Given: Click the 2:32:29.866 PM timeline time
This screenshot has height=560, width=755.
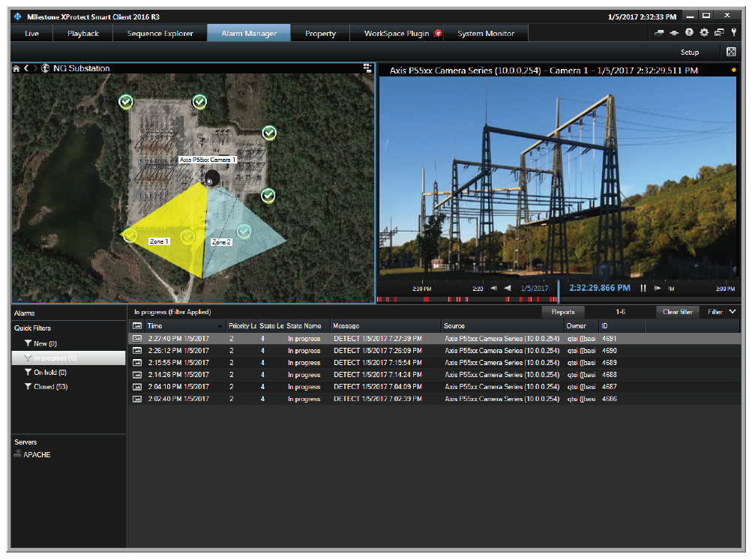Looking at the screenshot, I should [600, 288].
